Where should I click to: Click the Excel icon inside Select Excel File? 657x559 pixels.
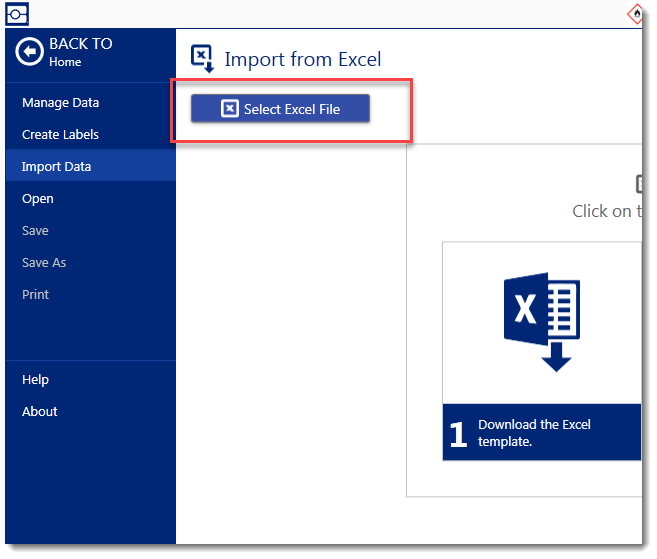click(x=230, y=109)
